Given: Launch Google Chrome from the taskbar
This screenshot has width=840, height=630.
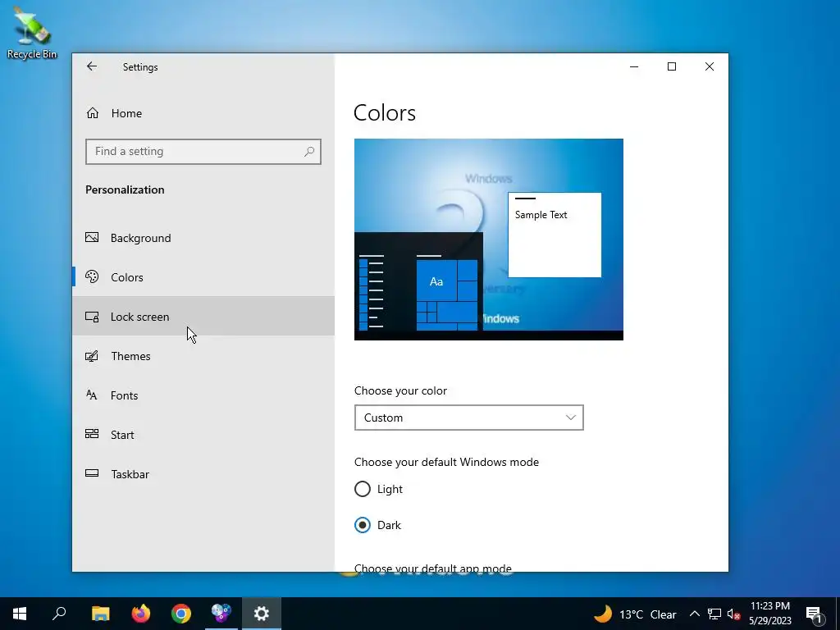Looking at the screenshot, I should pyautogui.click(x=181, y=614).
